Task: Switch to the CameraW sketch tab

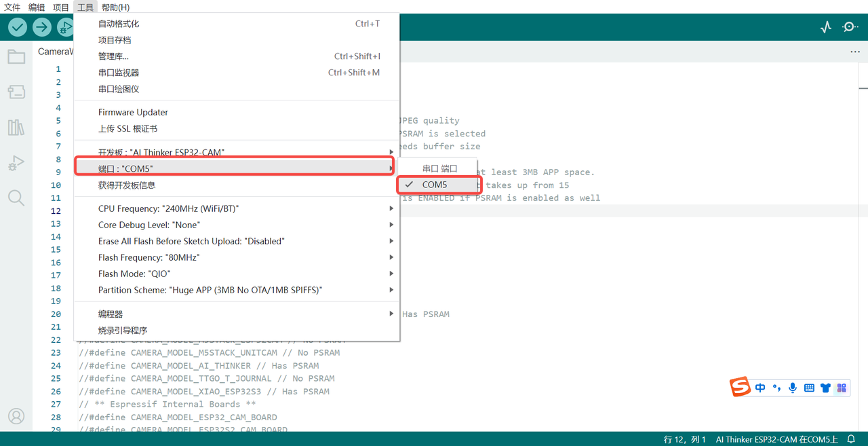Action: click(54, 52)
